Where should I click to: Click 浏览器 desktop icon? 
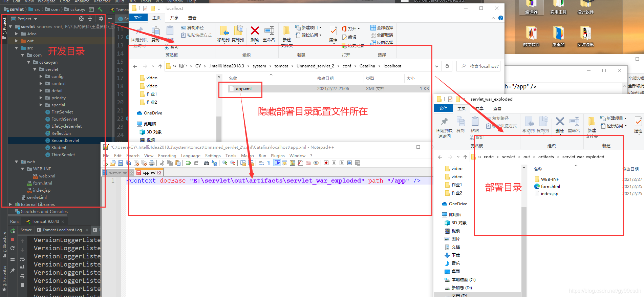(558, 36)
